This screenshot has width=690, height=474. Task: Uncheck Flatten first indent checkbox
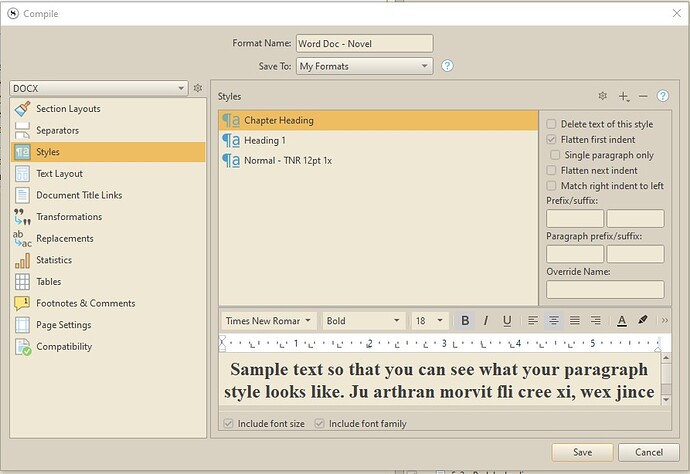[552, 140]
